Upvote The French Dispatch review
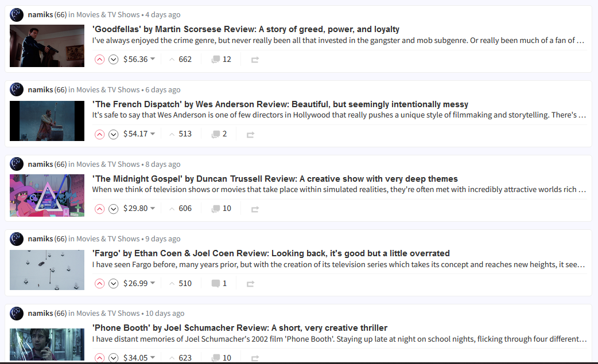This screenshot has height=364, width=598. pyautogui.click(x=99, y=134)
